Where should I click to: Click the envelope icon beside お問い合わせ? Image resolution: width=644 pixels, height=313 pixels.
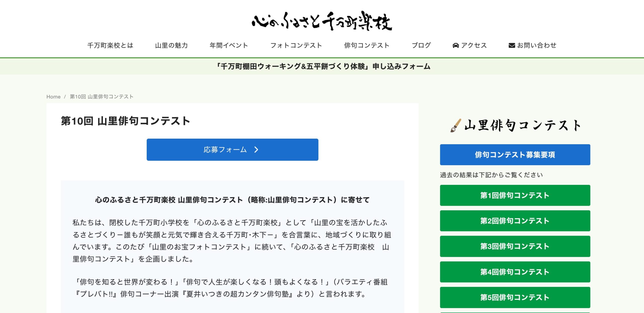coord(512,45)
